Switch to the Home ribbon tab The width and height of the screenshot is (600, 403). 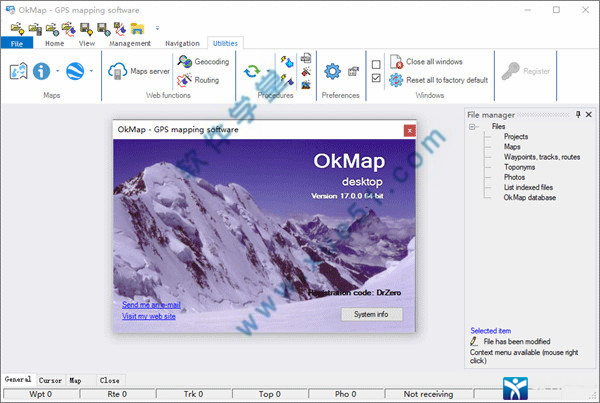[x=54, y=43]
